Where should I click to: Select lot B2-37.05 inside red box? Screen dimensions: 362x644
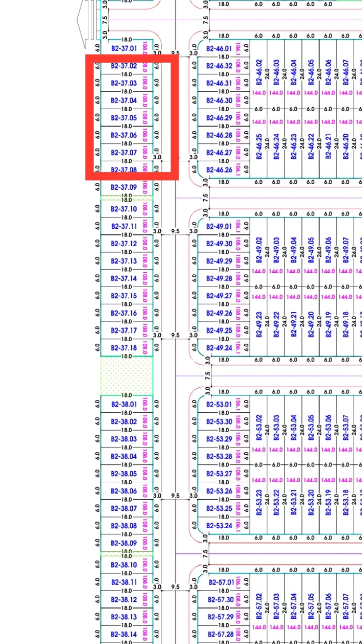(x=124, y=118)
